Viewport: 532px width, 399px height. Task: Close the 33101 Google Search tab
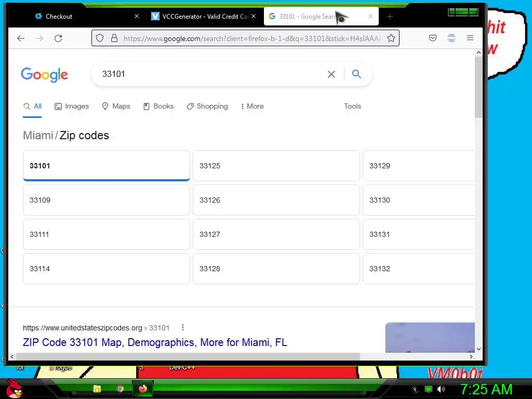tap(370, 16)
